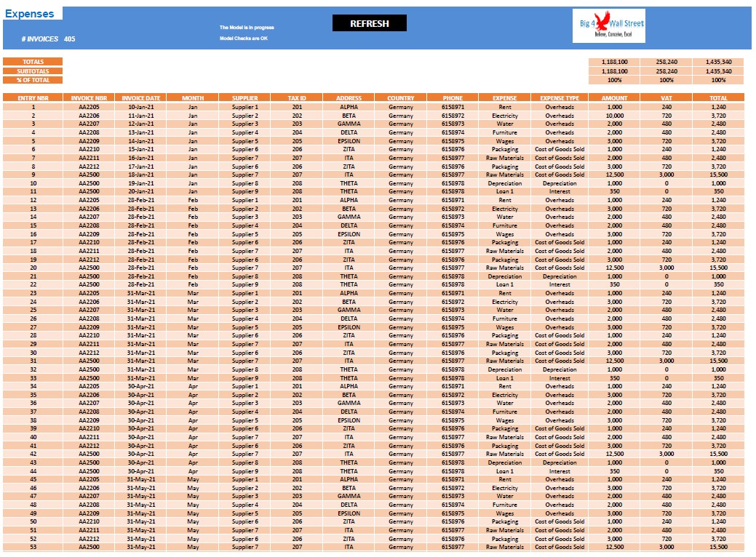Viewport: 756px width, 557px height.
Task: Select the VAT column header
Action: tap(667, 98)
